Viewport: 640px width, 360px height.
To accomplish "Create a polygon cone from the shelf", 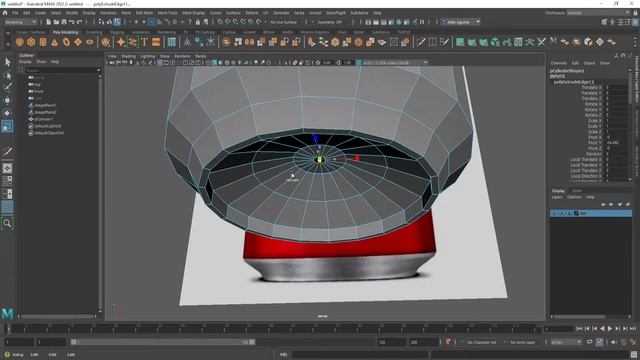I will click(x=54, y=42).
